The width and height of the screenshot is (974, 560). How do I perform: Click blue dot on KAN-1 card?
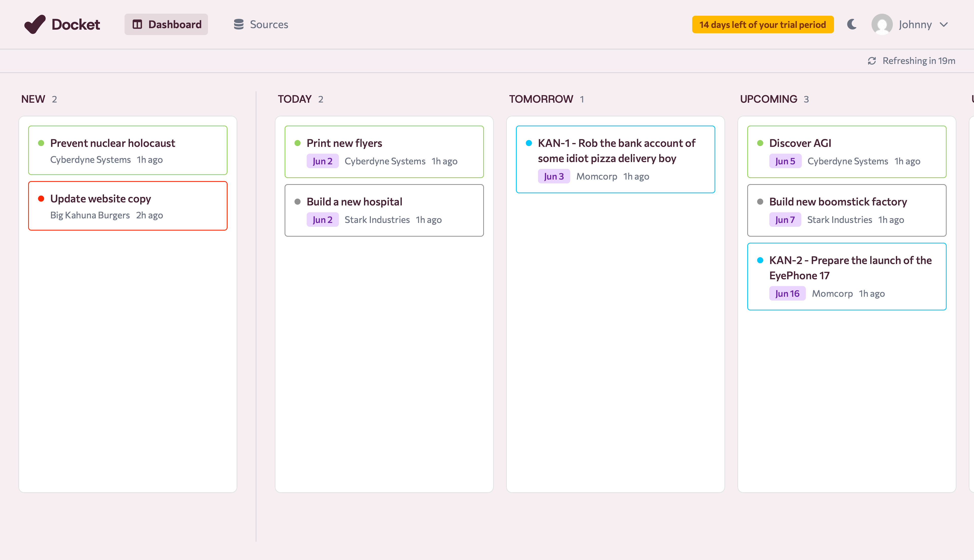click(529, 143)
